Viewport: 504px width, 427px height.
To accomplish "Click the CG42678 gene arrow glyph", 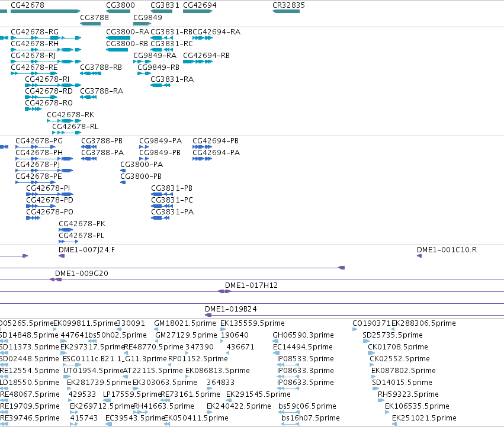I will [x=46, y=11].
